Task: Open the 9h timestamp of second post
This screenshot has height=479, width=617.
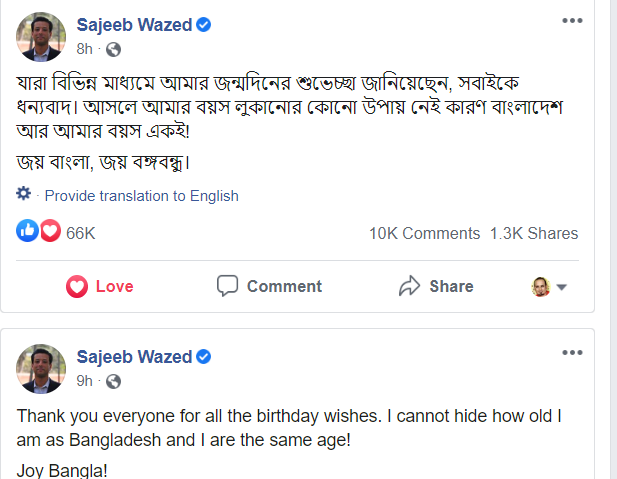Action: click(84, 381)
